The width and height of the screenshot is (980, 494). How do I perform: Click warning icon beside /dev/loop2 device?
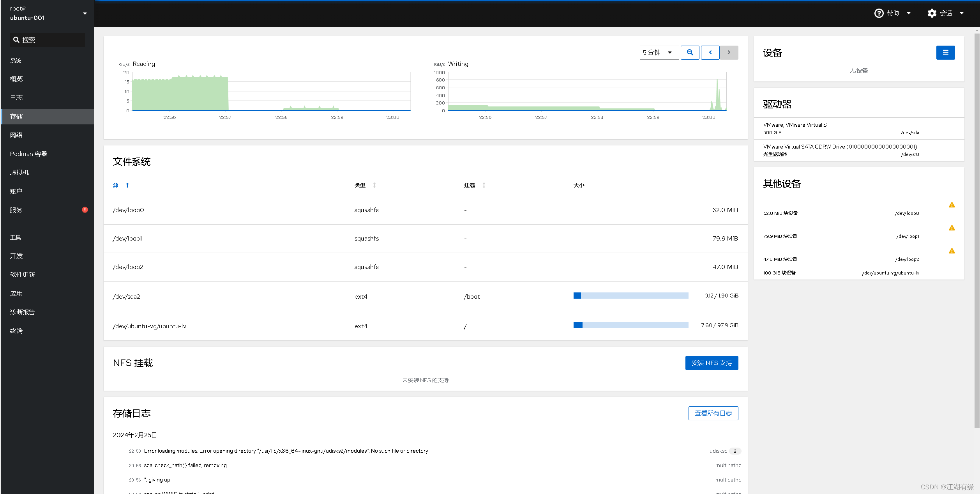pos(952,251)
